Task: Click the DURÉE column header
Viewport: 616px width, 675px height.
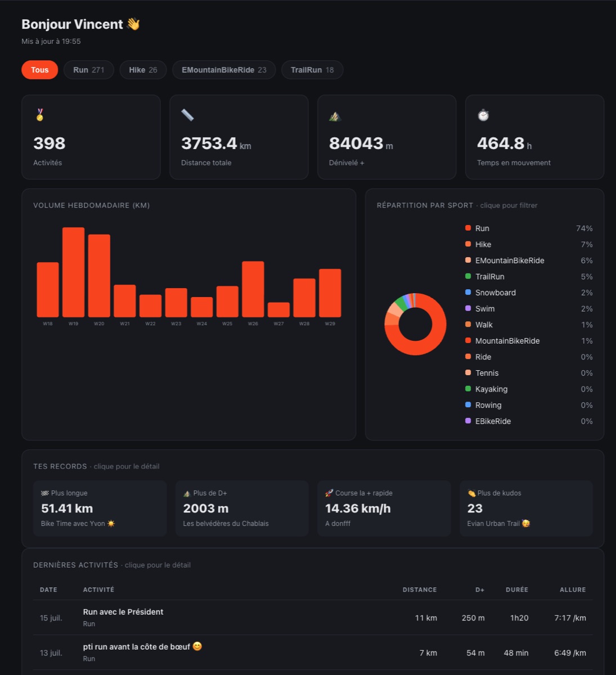Action: [x=517, y=589]
